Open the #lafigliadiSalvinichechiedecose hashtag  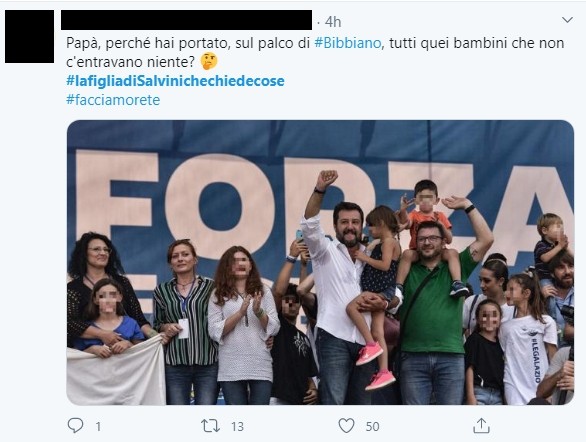(175, 81)
